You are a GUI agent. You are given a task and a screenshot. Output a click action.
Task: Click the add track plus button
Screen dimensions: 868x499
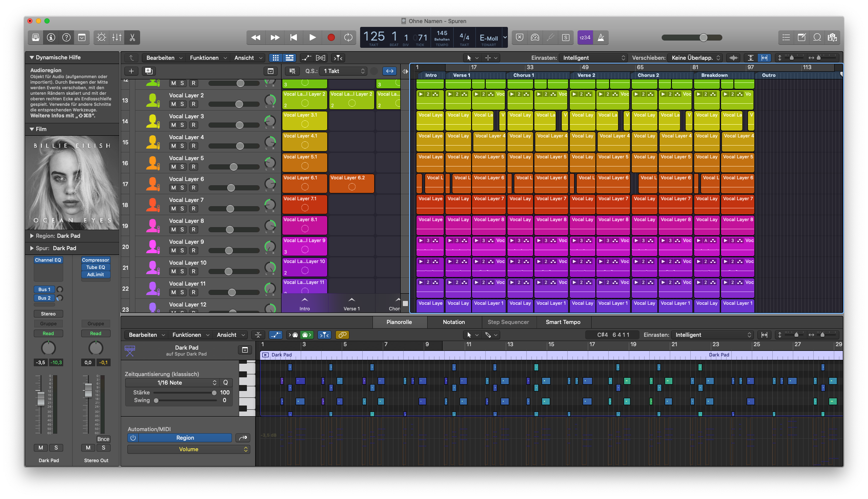point(131,71)
